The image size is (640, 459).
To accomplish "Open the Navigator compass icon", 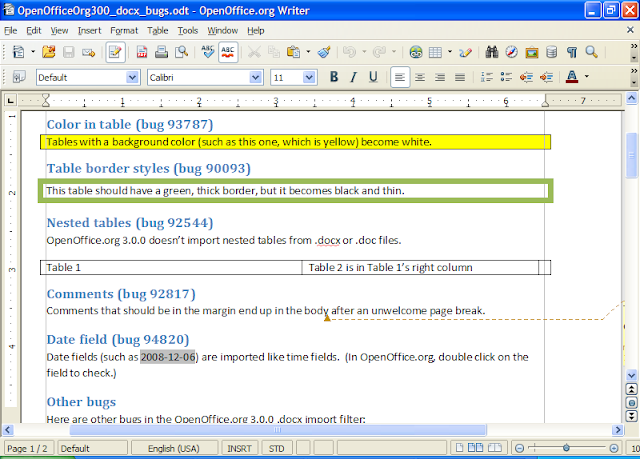I will click(x=510, y=52).
